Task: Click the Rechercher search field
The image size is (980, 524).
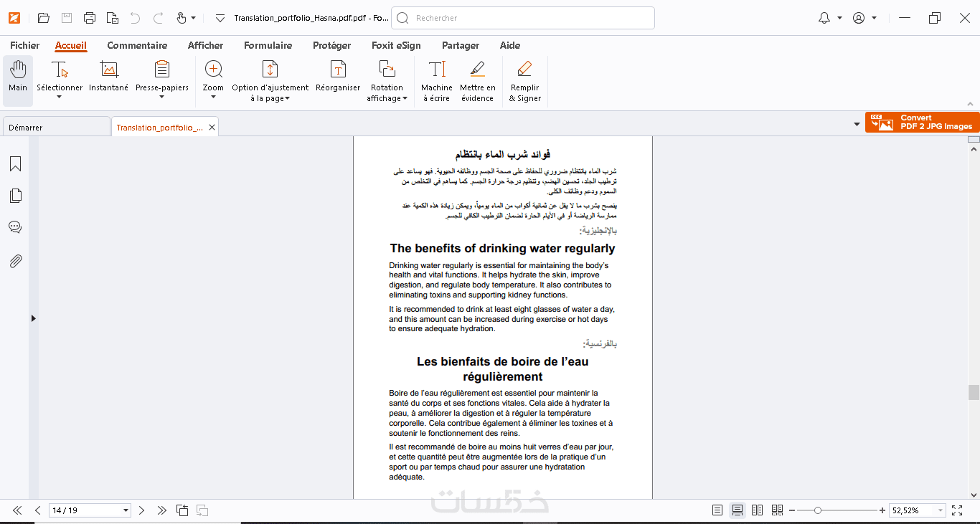Action: pos(523,18)
